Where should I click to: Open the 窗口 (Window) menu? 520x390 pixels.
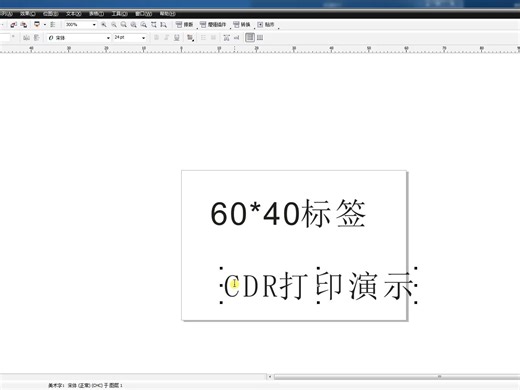(x=144, y=14)
